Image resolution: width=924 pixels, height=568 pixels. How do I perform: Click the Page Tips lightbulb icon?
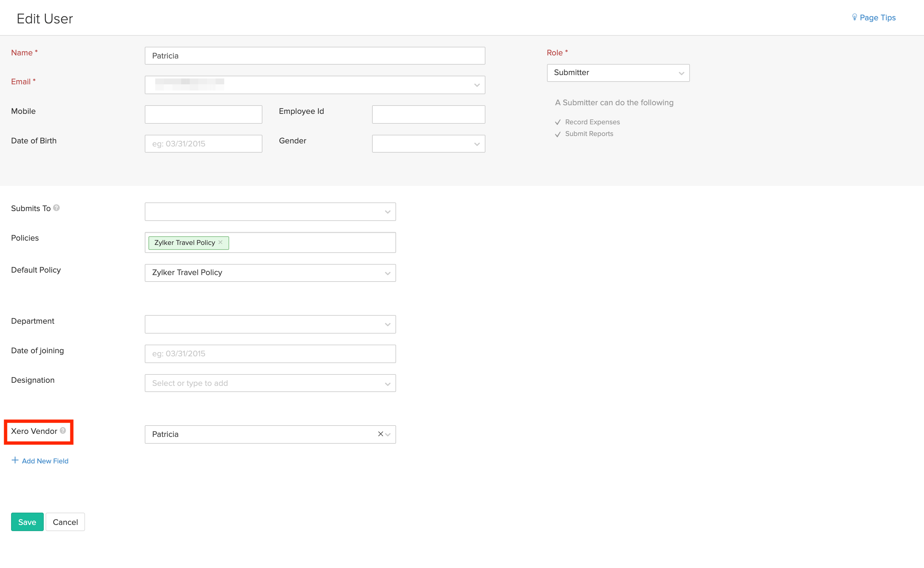[x=854, y=17]
